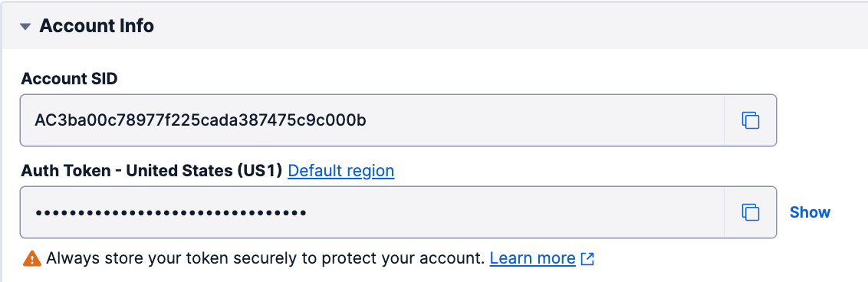Click inside the masked Auth Token field
Screen dimensions: 868x282
pyautogui.click(x=372, y=212)
